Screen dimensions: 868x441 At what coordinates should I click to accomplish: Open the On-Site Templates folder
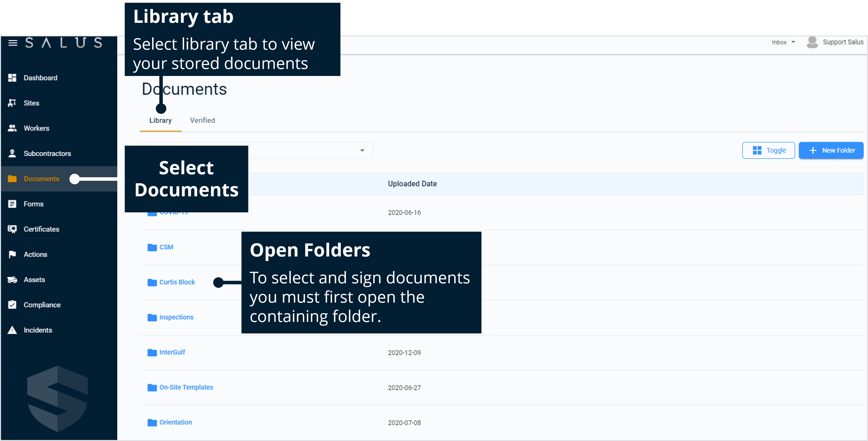click(x=186, y=387)
